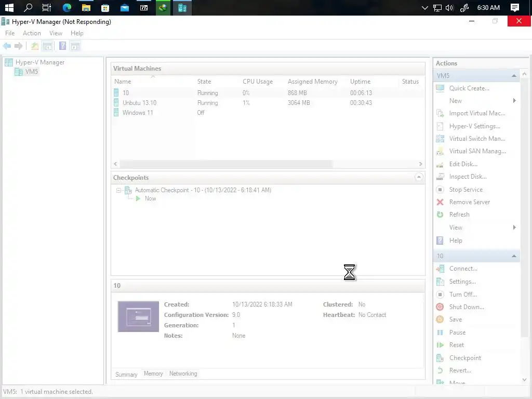The height and width of the screenshot is (399, 532).
Task: Expand the New submenu arrow
Action: tap(514, 101)
